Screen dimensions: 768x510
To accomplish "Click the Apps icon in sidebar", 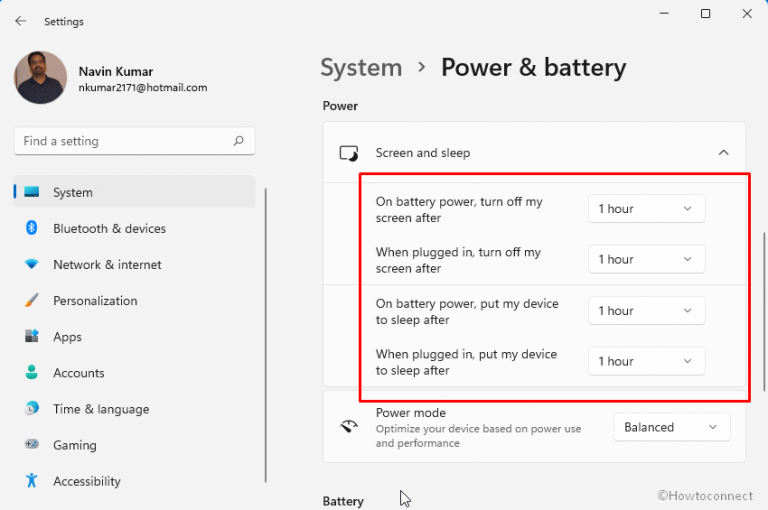I will 32,336.
